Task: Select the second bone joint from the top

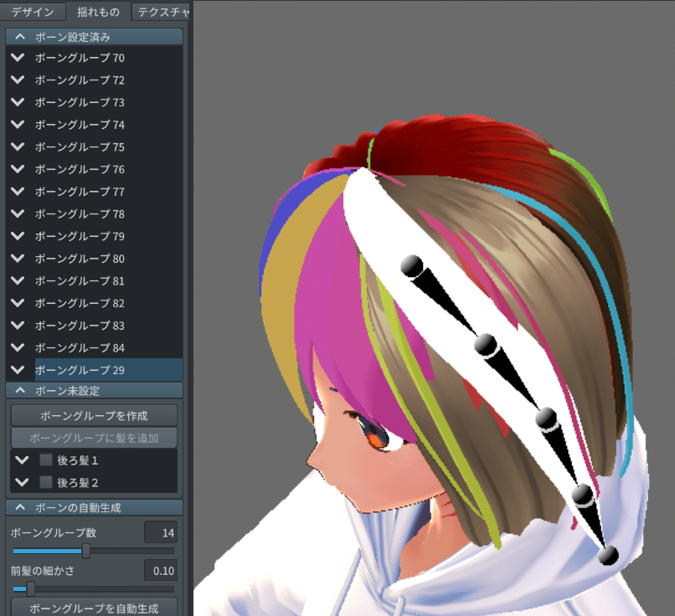Action: (x=486, y=345)
